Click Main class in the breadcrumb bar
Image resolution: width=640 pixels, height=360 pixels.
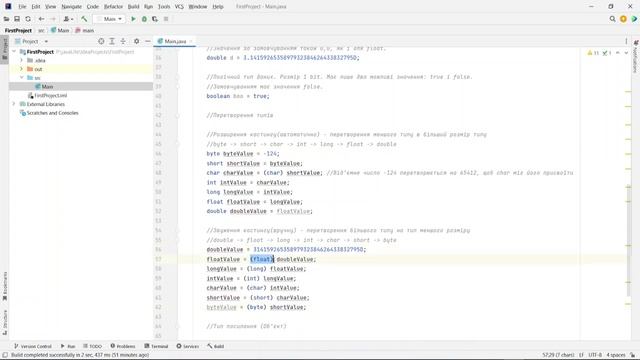coord(60,30)
